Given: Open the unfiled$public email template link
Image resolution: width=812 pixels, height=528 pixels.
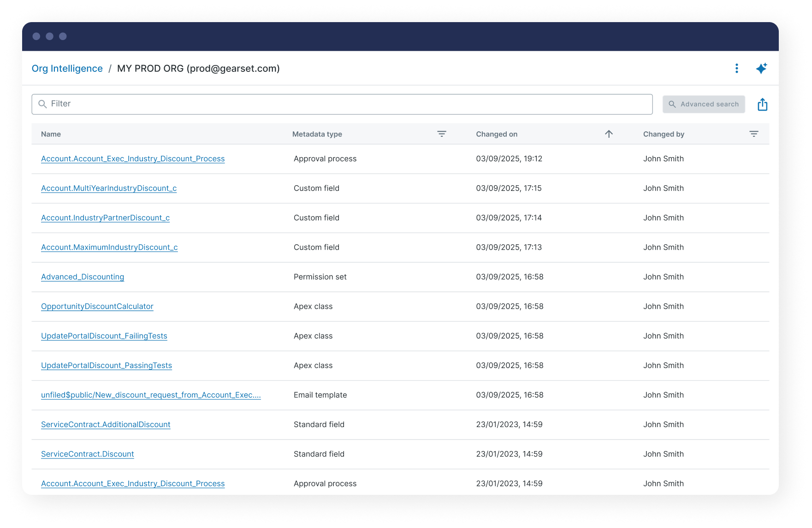Looking at the screenshot, I should (x=151, y=395).
